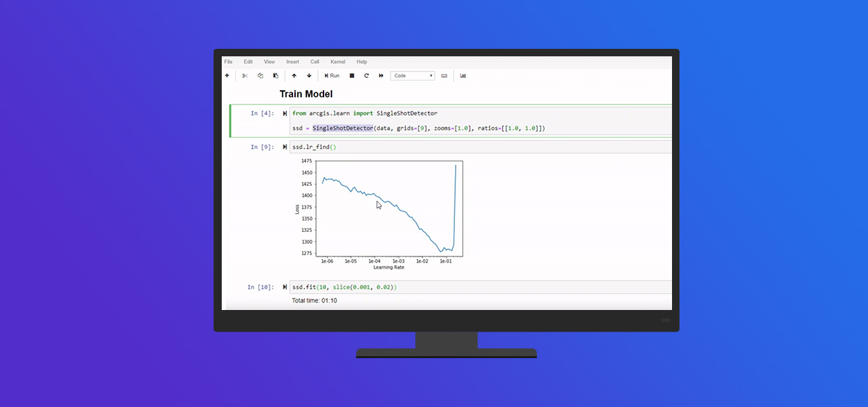Run cell In [4] via its run icon
The height and width of the screenshot is (407, 868).
click(285, 113)
